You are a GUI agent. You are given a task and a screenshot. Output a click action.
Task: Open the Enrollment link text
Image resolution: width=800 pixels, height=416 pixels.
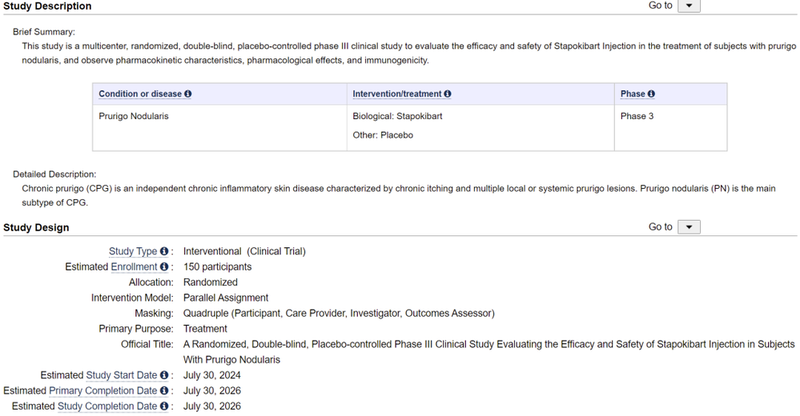click(x=134, y=268)
